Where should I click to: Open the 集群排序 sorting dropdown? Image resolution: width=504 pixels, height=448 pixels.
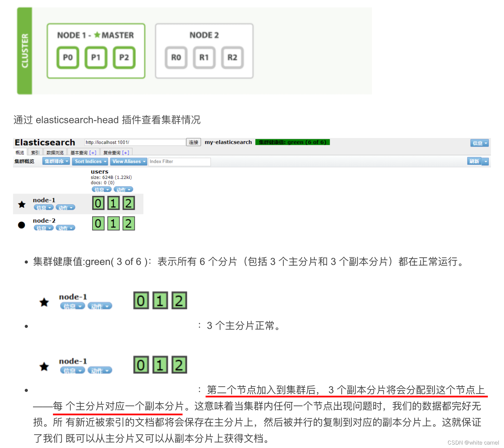(x=55, y=161)
